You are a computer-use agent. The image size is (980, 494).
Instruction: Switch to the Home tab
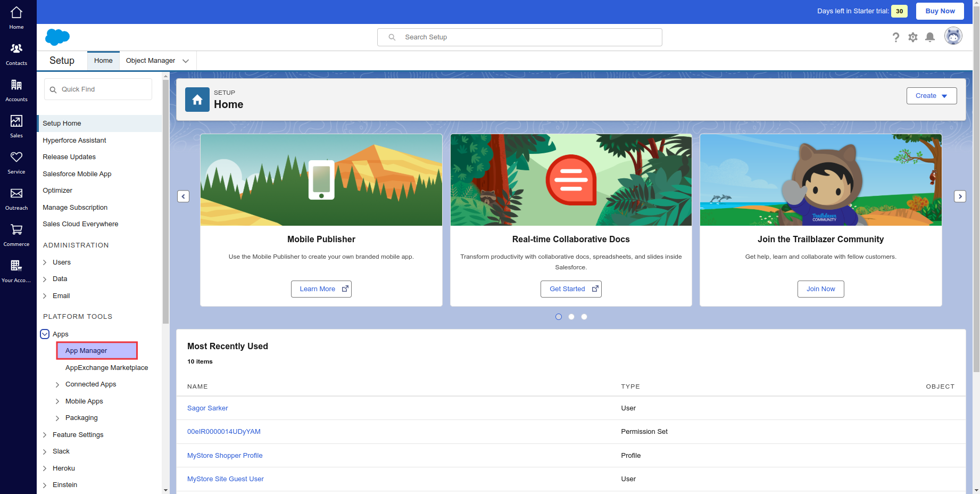tap(103, 61)
